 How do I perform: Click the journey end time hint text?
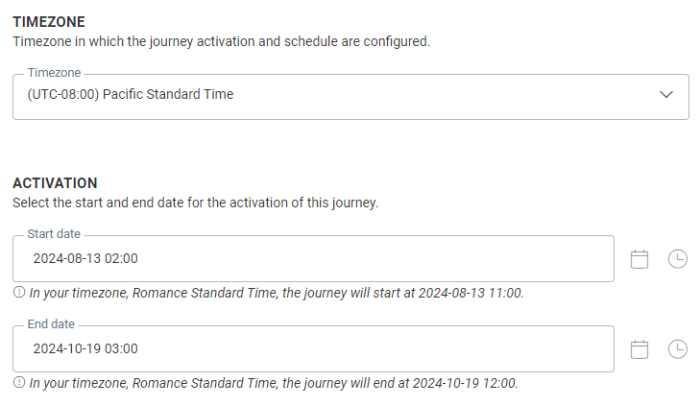coord(273,383)
